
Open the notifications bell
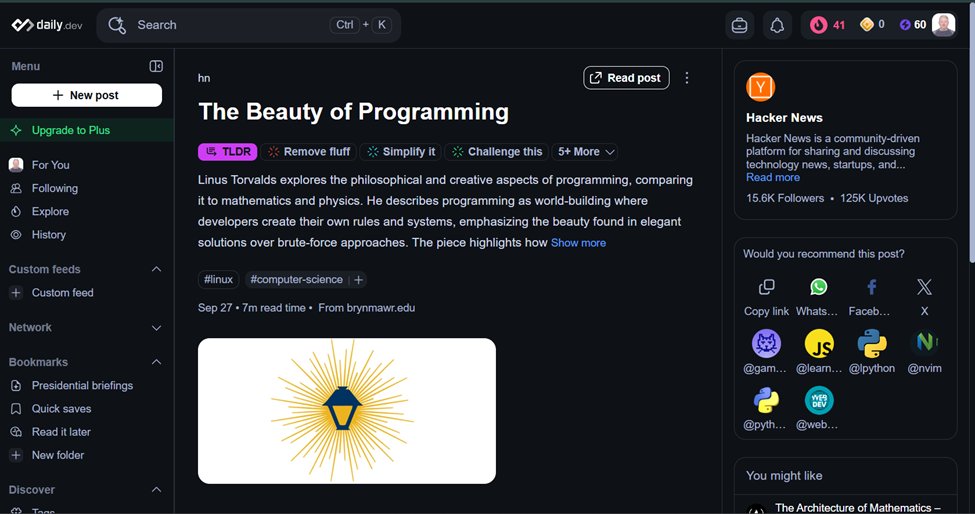coord(777,25)
